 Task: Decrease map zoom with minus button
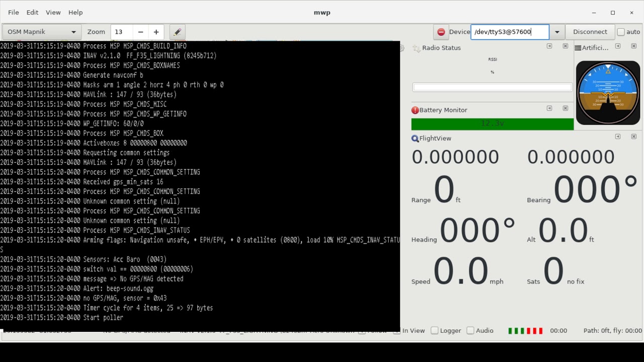coord(140,32)
